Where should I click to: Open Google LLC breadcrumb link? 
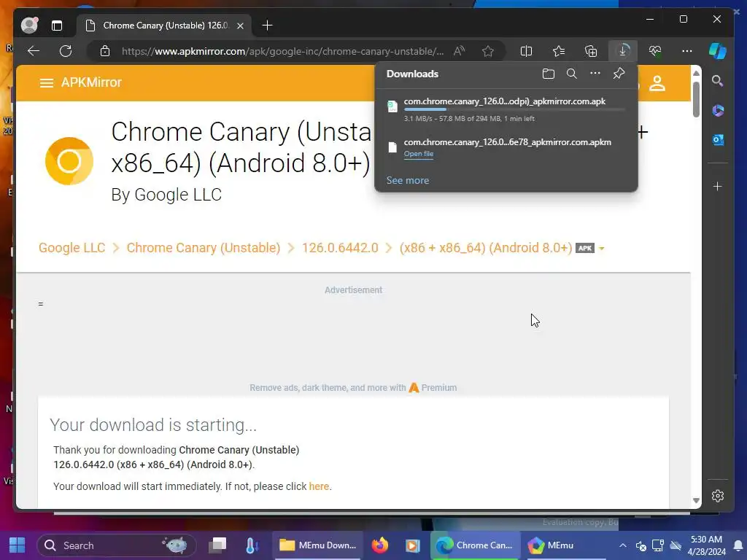tap(72, 248)
